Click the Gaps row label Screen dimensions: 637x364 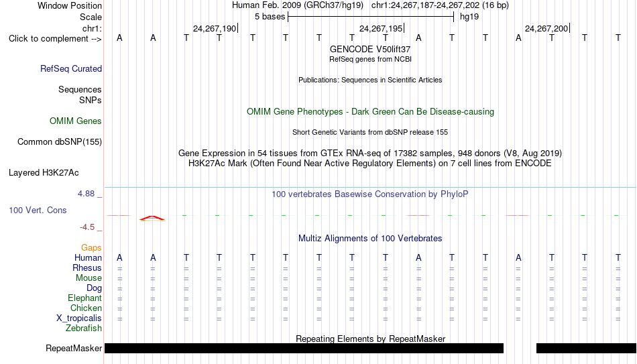tap(91, 248)
